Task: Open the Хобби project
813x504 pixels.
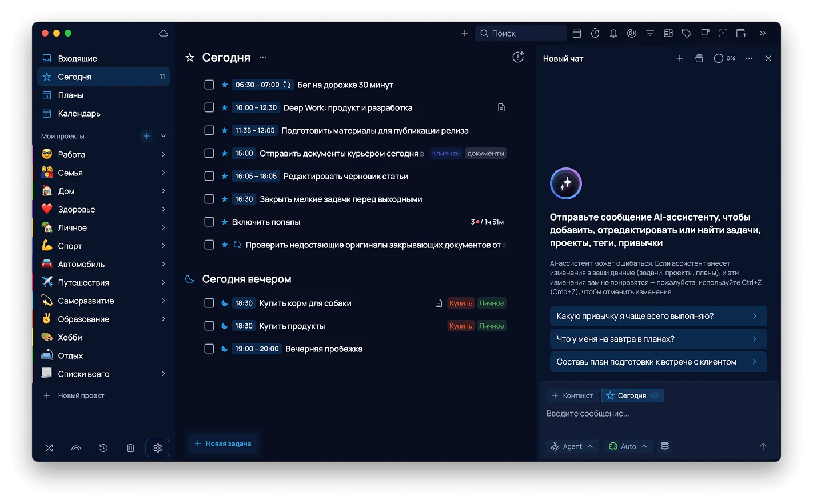Action: (x=103, y=337)
